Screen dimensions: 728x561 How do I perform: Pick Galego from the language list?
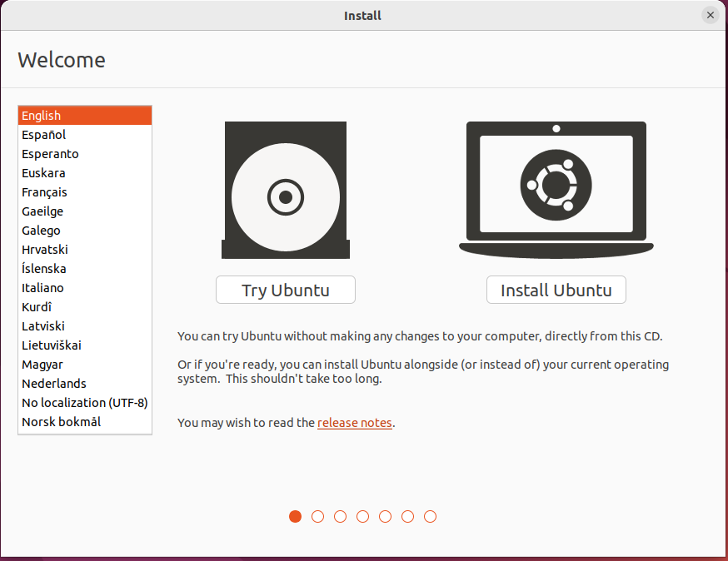click(85, 231)
